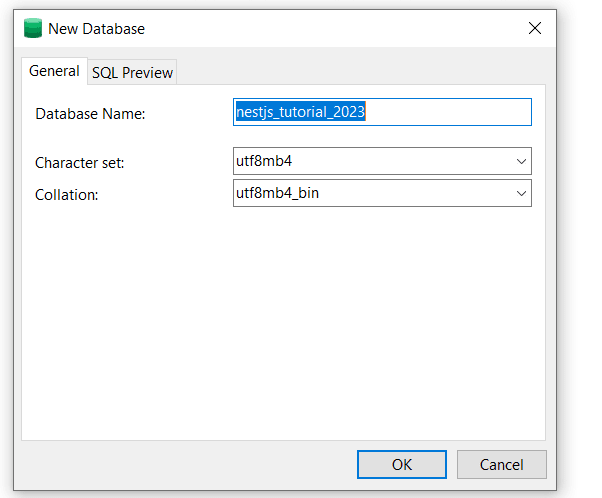Switch to the General tab

click(54, 71)
